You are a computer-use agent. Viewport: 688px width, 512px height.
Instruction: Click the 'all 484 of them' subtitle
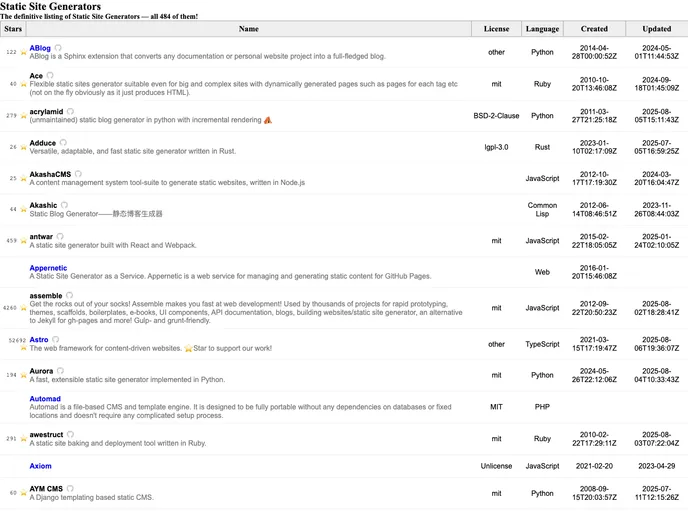[174, 17]
